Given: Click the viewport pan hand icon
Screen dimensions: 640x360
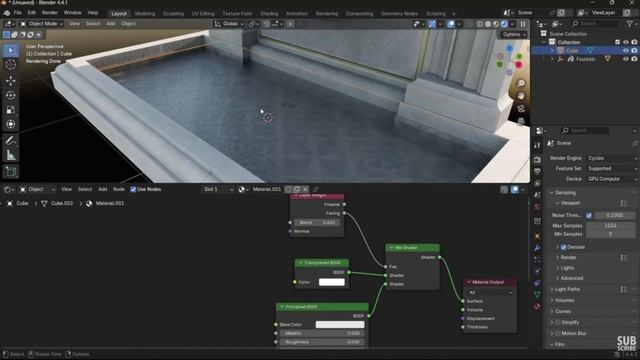Looking at the screenshot, I should coord(521,96).
